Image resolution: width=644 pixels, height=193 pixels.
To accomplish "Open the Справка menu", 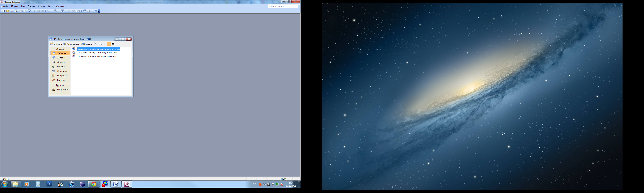I will 60,6.
